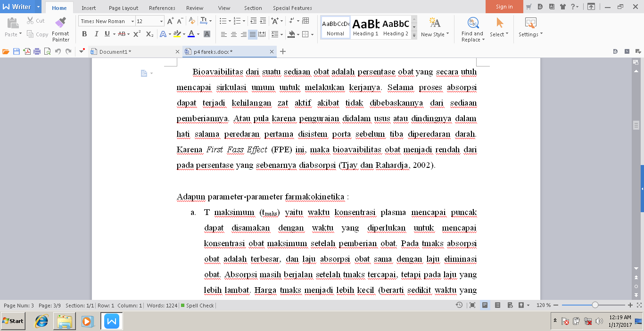Apply subscript formatting
Screen dimensions: 644x331
tap(149, 34)
